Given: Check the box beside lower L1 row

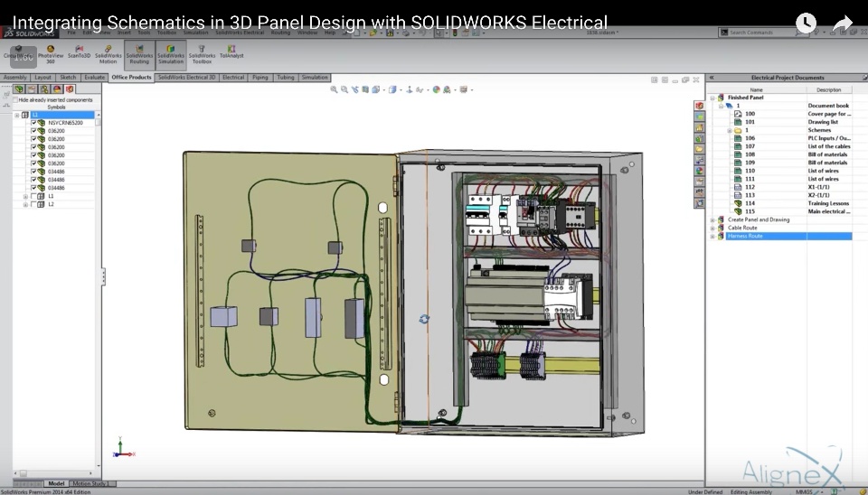Looking at the screenshot, I should 33,196.
